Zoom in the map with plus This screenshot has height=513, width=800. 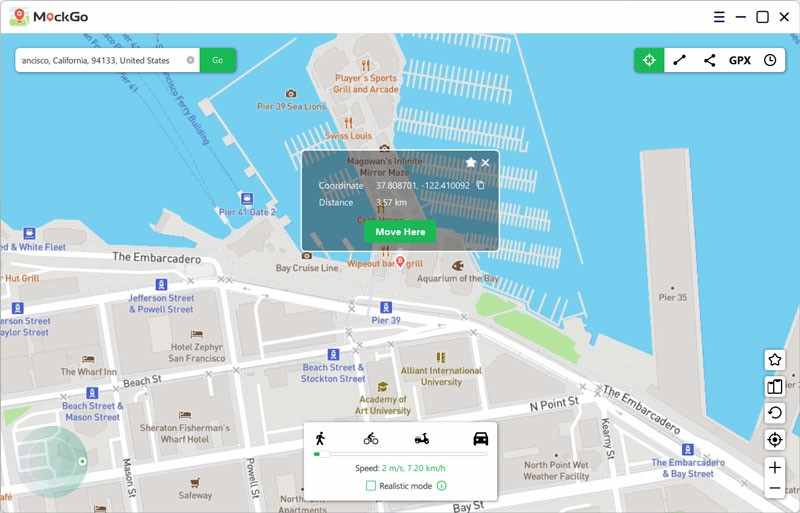(x=774, y=468)
